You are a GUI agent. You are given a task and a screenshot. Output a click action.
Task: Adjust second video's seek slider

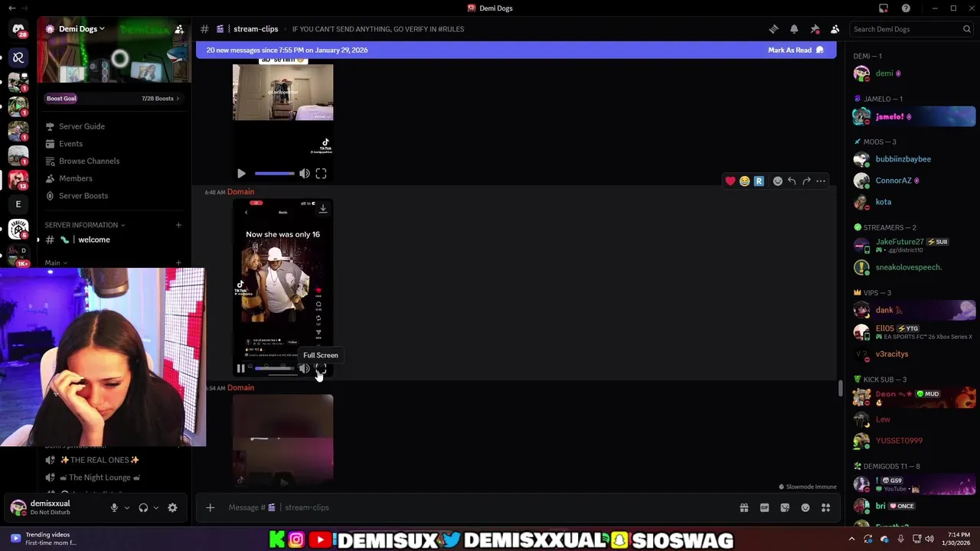point(274,369)
